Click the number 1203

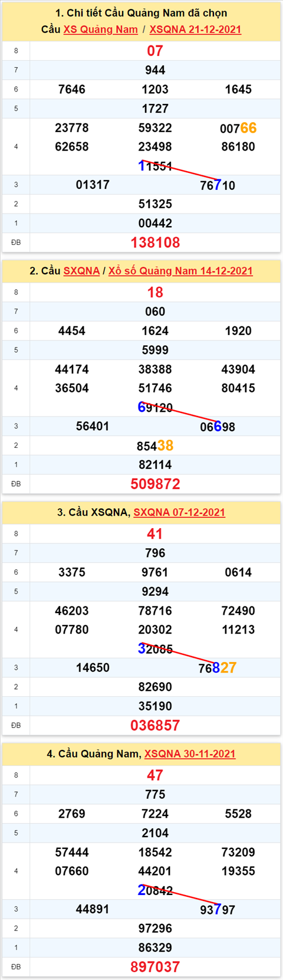[155, 89]
